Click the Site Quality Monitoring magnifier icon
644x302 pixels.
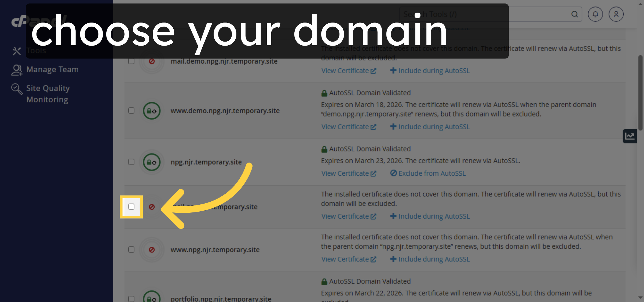[17, 89]
